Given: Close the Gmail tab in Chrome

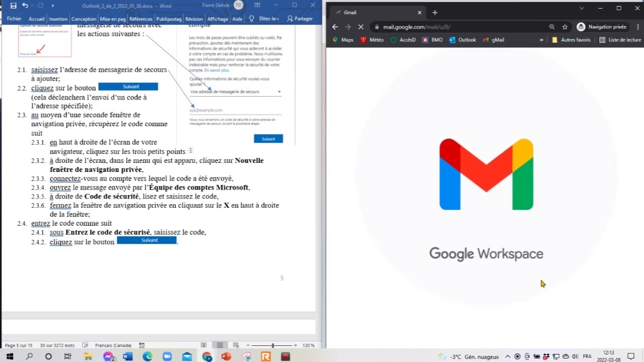Looking at the screenshot, I should pyautogui.click(x=419, y=13).
